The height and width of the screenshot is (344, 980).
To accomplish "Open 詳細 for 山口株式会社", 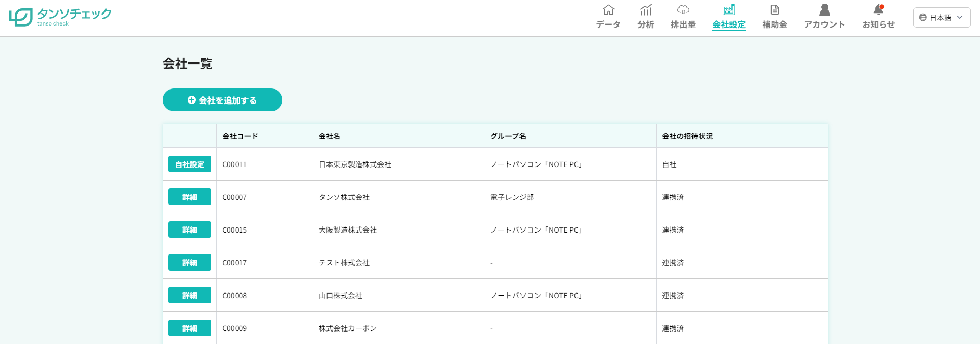I will (190, 295).
